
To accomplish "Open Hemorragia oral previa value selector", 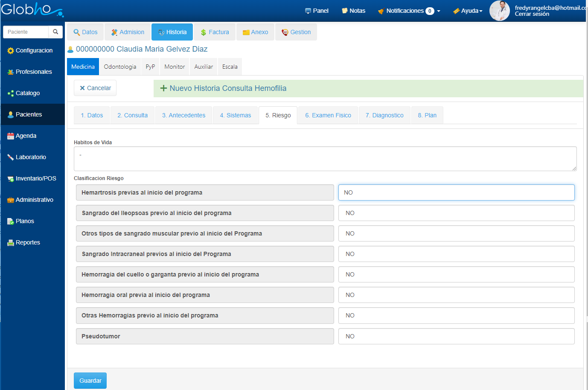I will 456,295.
